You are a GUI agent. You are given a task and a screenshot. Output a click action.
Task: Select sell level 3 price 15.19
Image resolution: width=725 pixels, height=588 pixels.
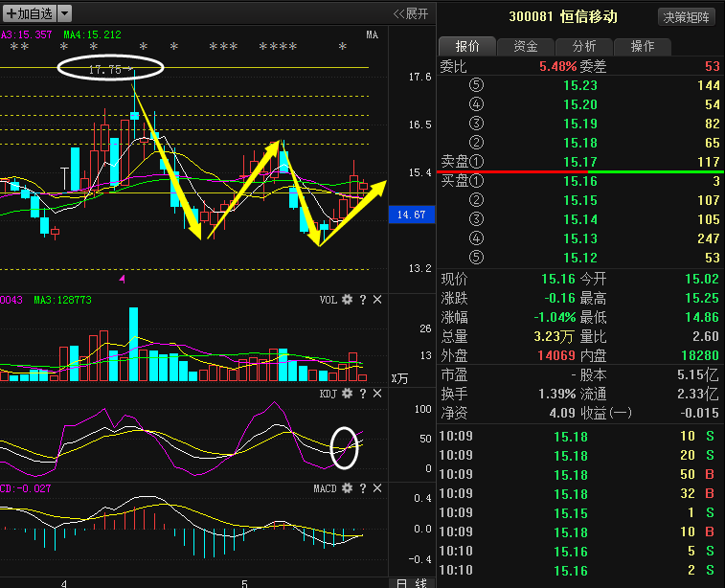point(580,124)
